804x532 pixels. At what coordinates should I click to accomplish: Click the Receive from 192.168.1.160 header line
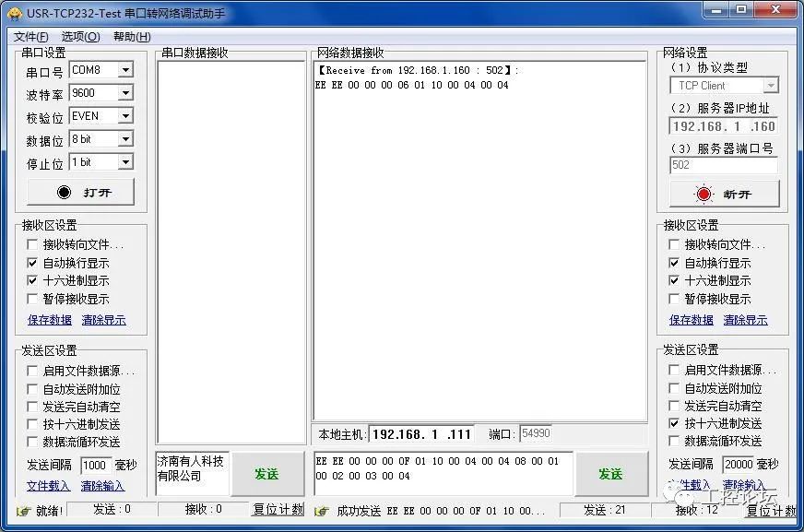click(418, 70)
